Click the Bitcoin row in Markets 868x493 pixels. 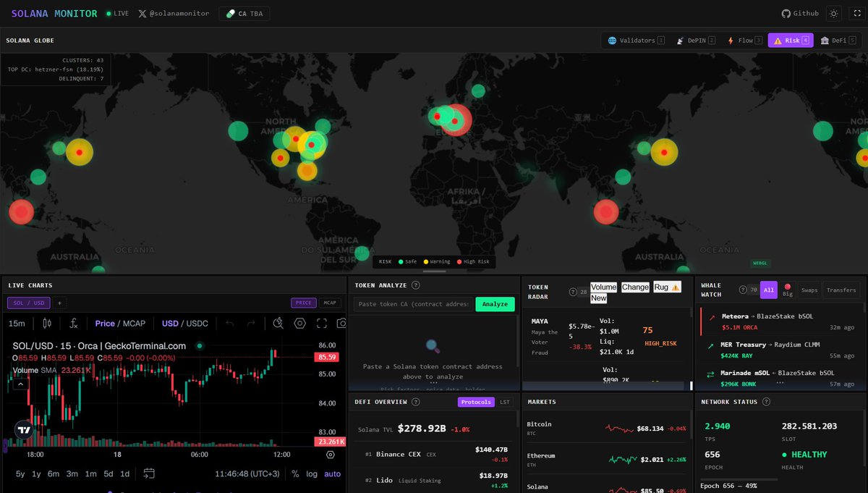pyautogui.click(x=606, y=428)
